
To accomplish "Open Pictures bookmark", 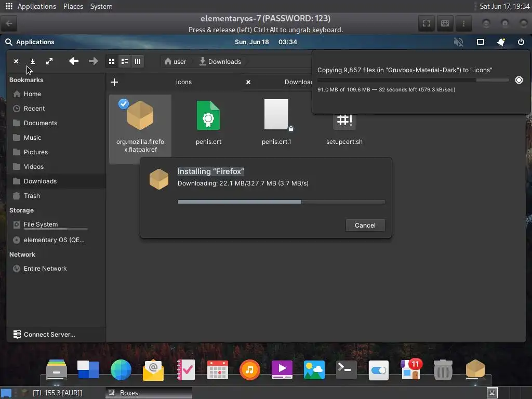I will (56, 152).
